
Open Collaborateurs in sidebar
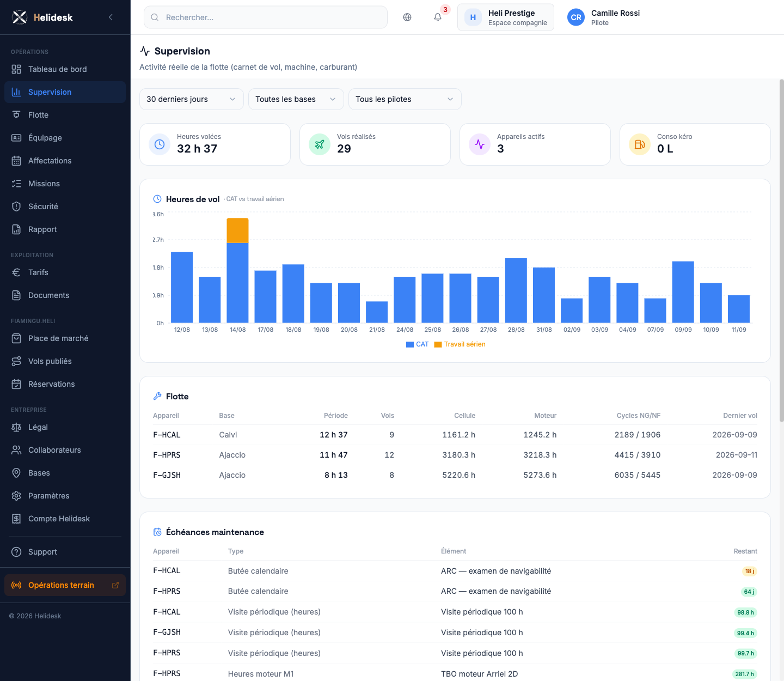tap(65, 450)
